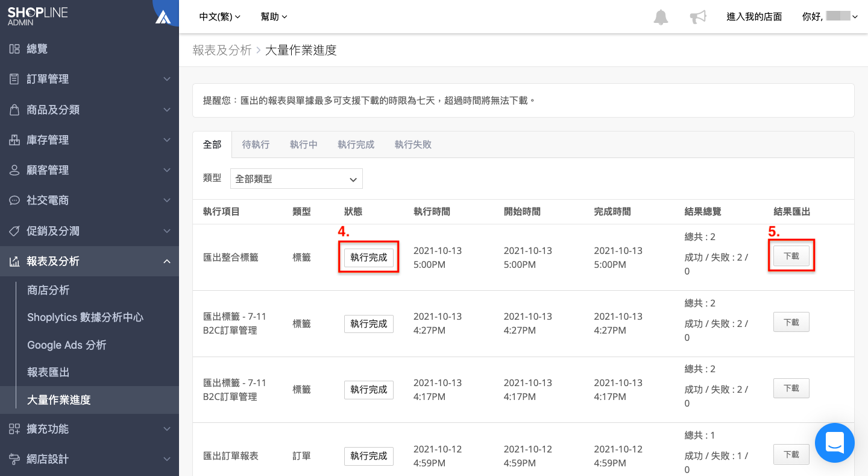Switch to the 執行失敗 tab
The image size is (868, 476).
(413, 145)
